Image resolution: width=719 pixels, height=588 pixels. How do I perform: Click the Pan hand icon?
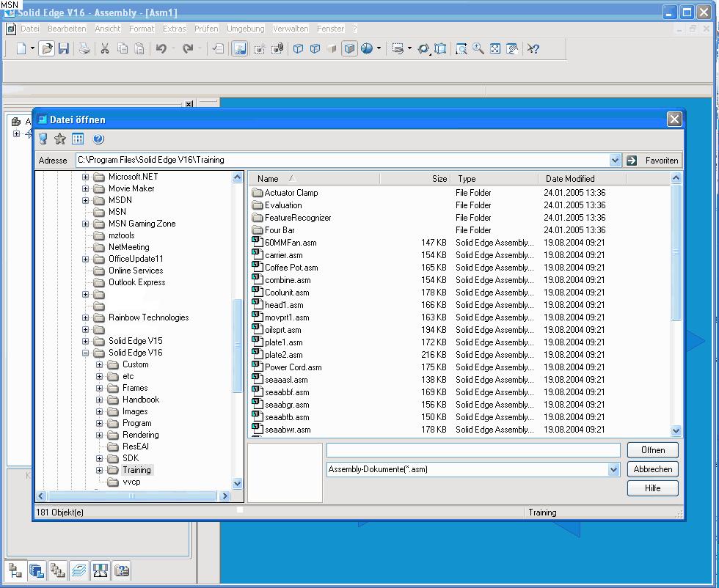pos(512,48)
